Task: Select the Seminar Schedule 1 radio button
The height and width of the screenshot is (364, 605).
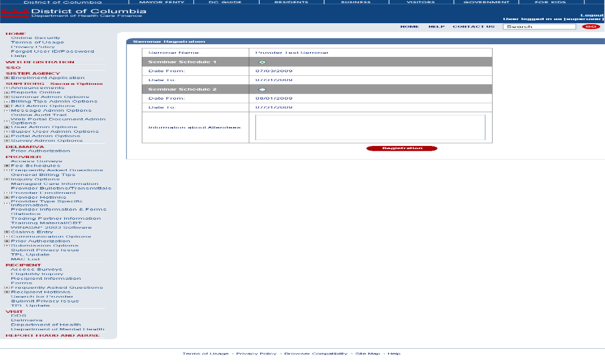Action: coord(262,62)
